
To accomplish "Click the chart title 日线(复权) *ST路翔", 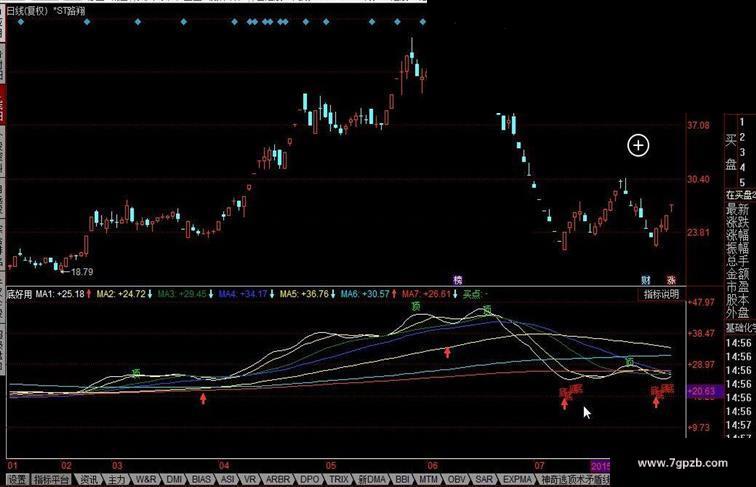I will [x=46, y=11].
